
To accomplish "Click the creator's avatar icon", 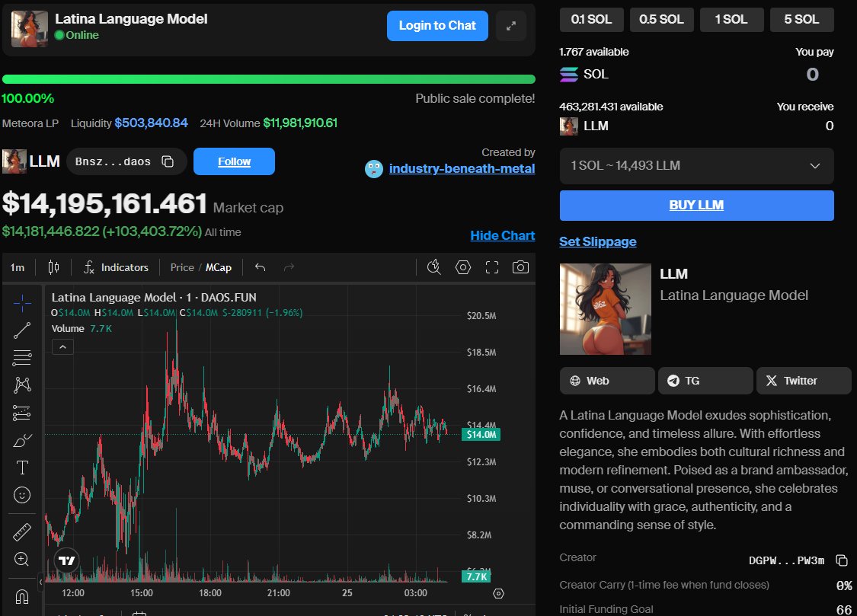I will point(374,169).
